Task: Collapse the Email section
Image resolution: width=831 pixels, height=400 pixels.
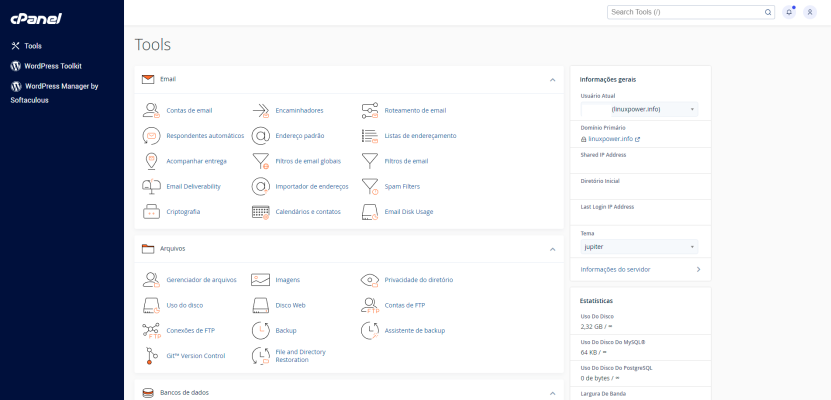Action: point(552,79)
